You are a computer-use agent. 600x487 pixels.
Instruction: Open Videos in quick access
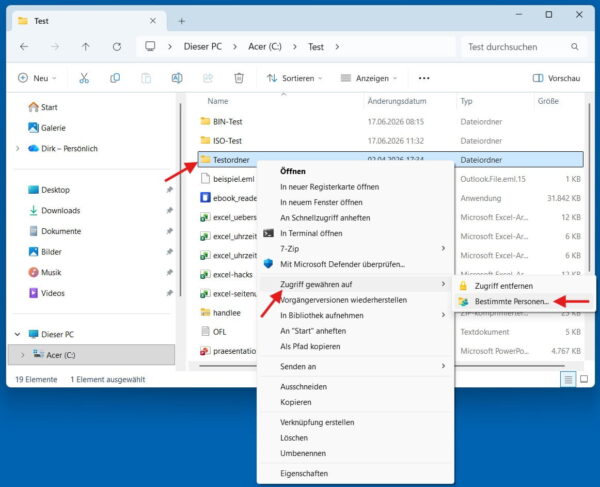(x=47, y=293)
